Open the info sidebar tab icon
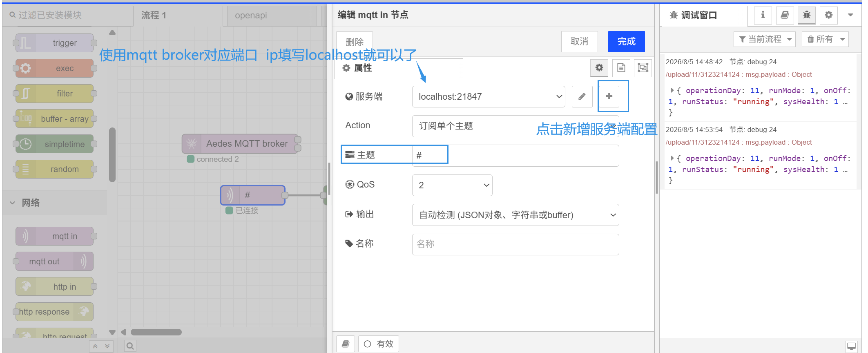The height and width of the screenshot is (353, 868). tap(763, 15)
